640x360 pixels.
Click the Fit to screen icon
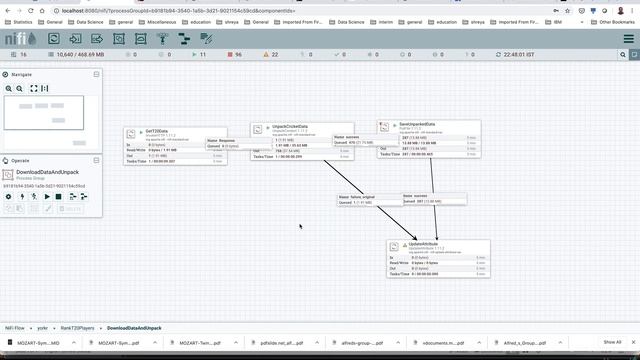click(x=34, y=89)
